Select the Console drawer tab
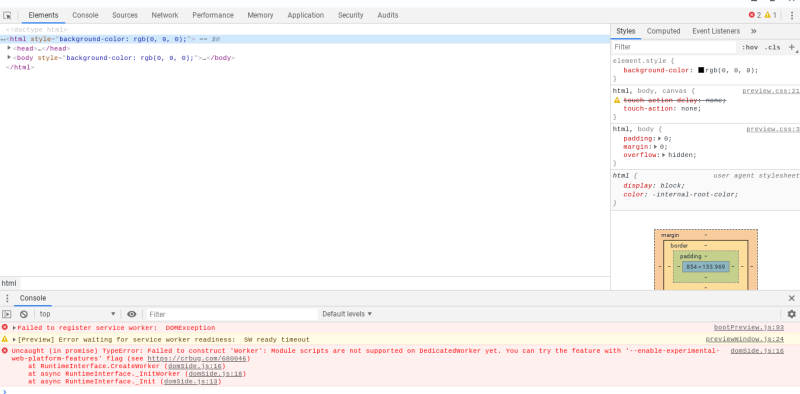The image size is (800, 394). pyautogui.click(x=33, y=299)
